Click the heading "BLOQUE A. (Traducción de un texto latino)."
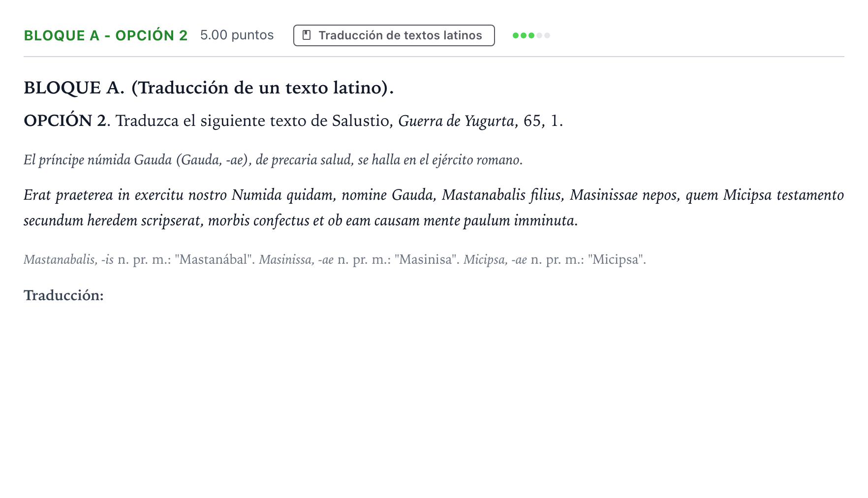This screenshot has width=868, height=498. pos(209,88)
